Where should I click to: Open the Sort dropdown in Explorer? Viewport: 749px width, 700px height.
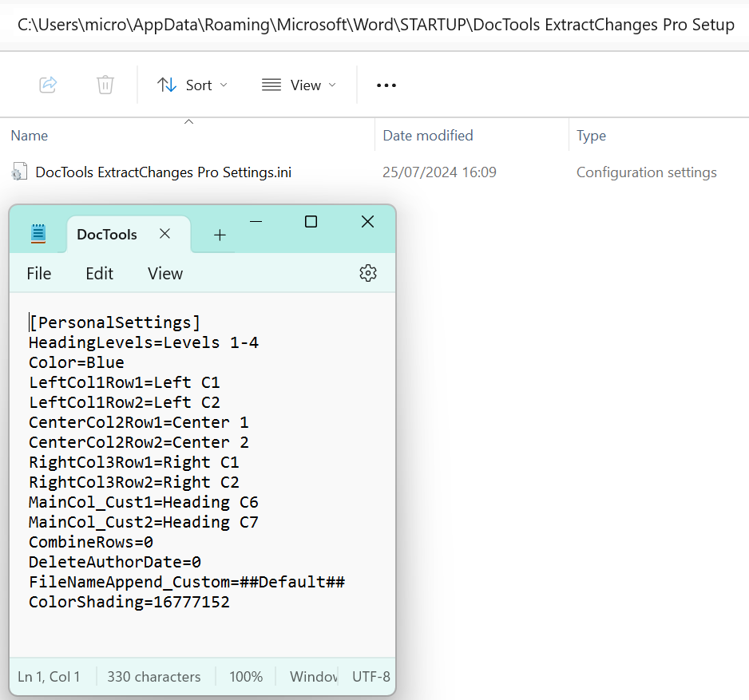coord(192,85)
